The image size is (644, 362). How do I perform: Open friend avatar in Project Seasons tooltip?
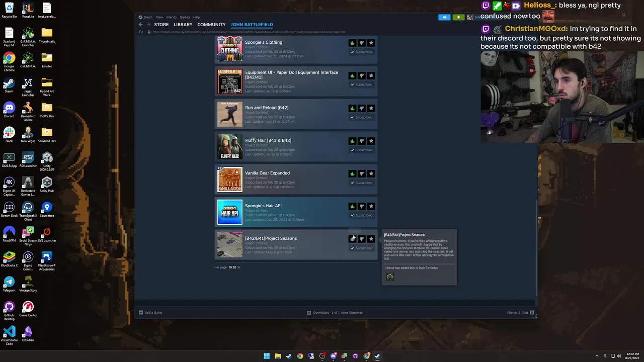click(x=390, y=277)
